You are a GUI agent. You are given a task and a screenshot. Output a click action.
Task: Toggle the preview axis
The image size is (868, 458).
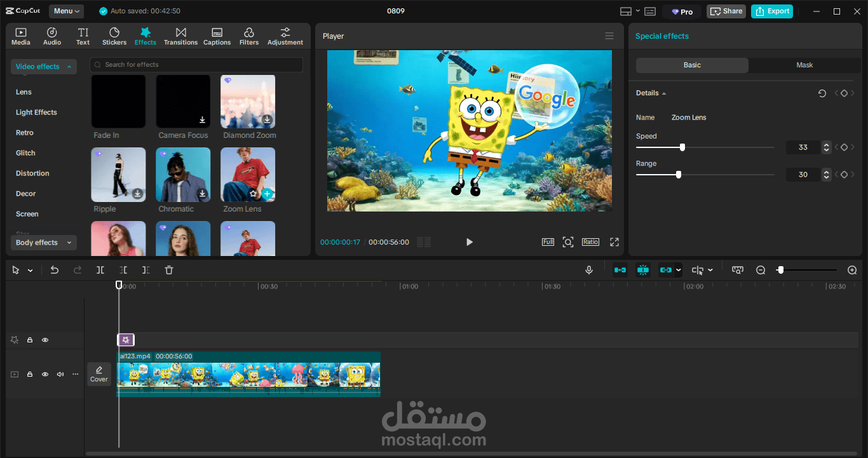697,270
